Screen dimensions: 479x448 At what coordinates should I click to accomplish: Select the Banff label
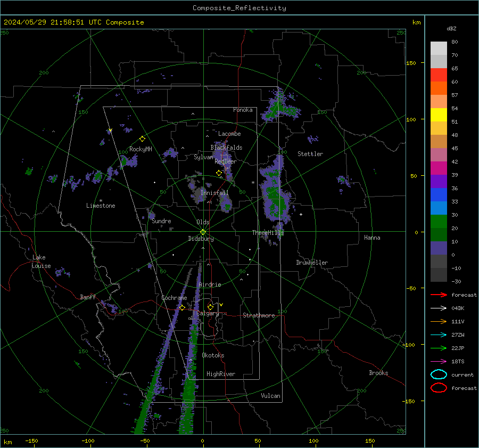pyautogui.click(x=88, y=297)
